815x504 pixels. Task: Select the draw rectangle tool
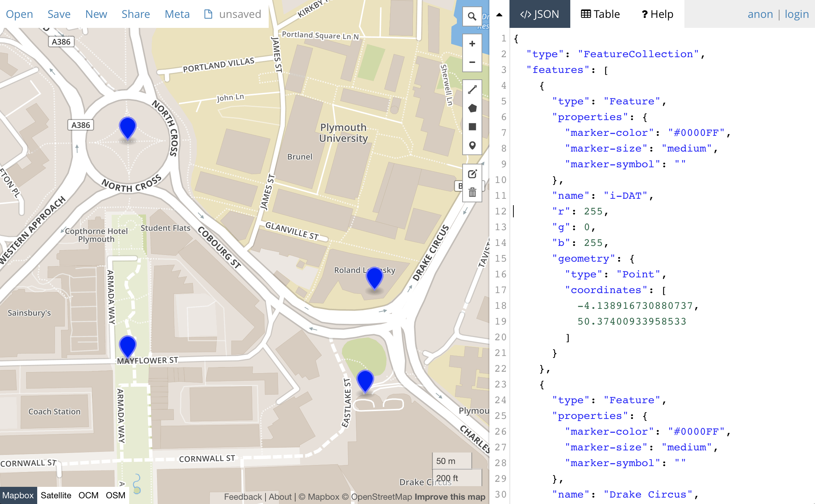point(472,127)
